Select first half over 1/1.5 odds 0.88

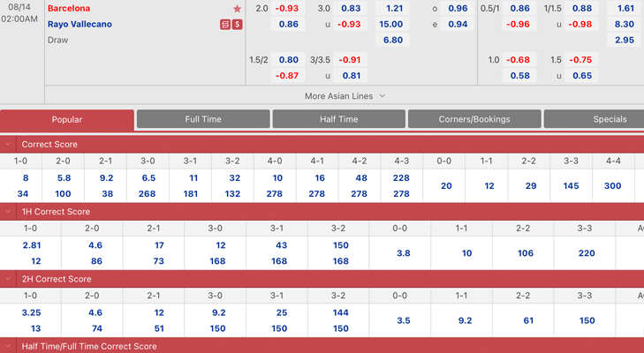[x=581, y=8]
